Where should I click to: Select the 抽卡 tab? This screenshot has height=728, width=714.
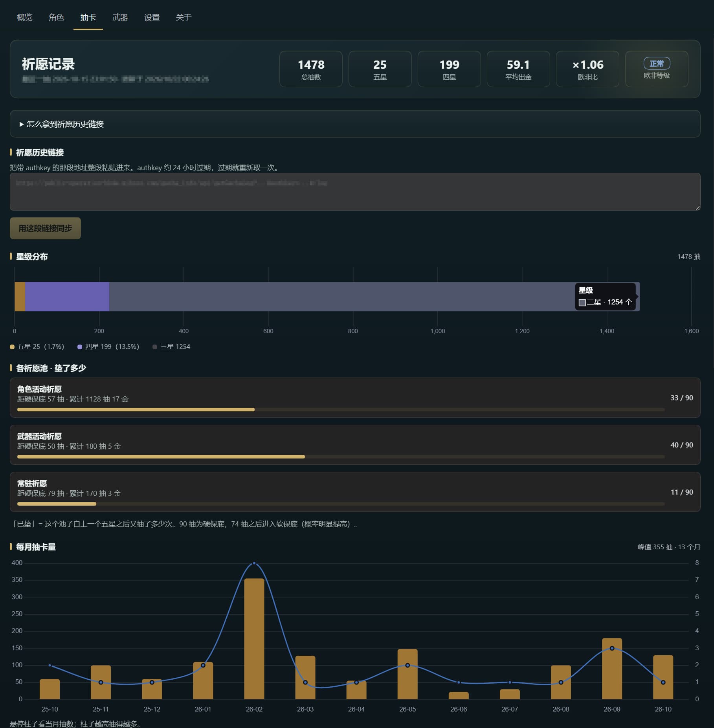pos(88,17)
